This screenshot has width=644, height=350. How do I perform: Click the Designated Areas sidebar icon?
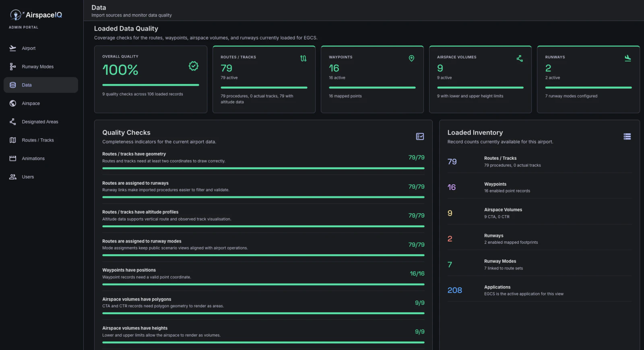(13, 122)
